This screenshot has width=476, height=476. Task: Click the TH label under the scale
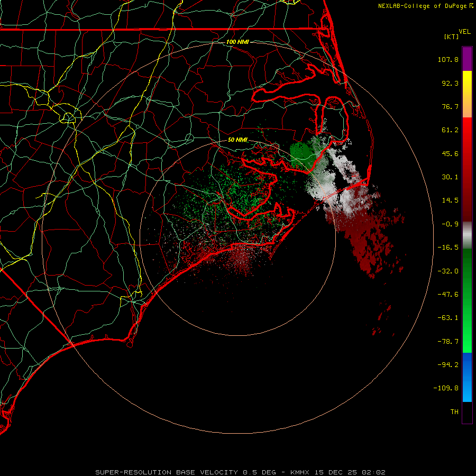click(x=454, y=412)
